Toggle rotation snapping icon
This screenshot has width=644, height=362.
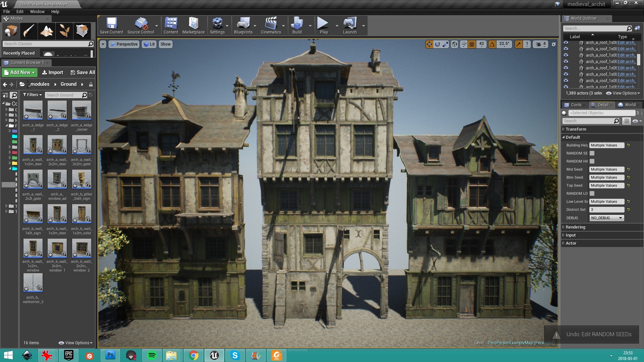pyautogui.click(x=492, y=44)
